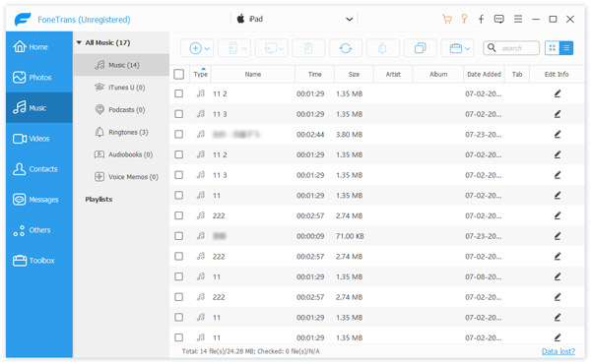Check the select-all checkbox in header
591x364 pixels.
(x=178, y=74)
